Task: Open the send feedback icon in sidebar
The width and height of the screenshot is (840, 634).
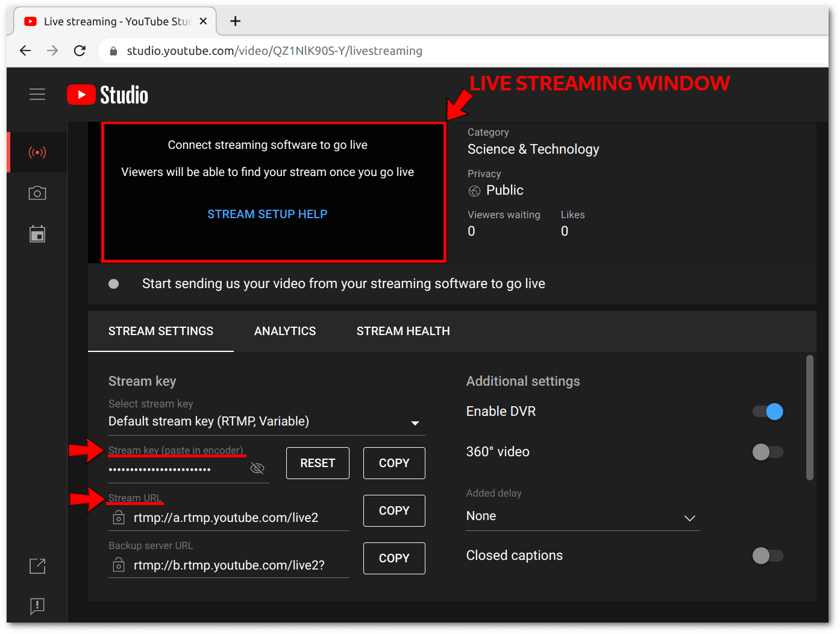Action: [x=37, y=606]
